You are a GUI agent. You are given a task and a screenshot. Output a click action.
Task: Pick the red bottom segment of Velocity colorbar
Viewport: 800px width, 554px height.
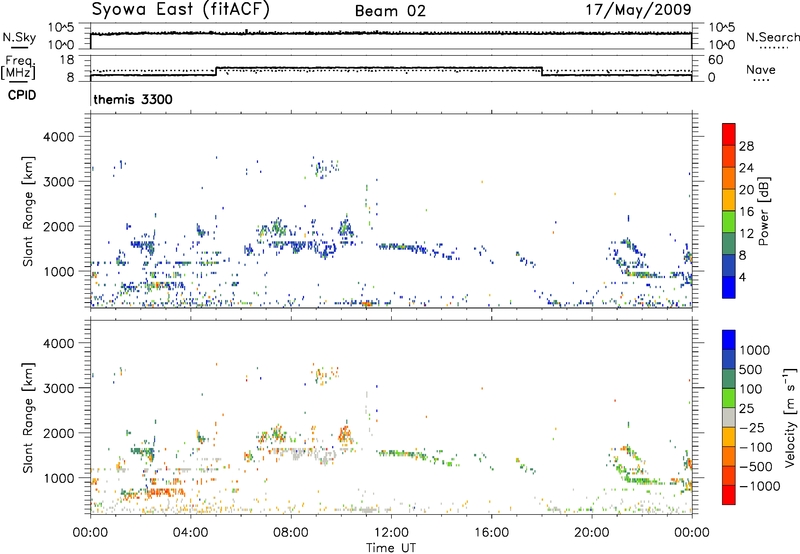tap(729, 495)
